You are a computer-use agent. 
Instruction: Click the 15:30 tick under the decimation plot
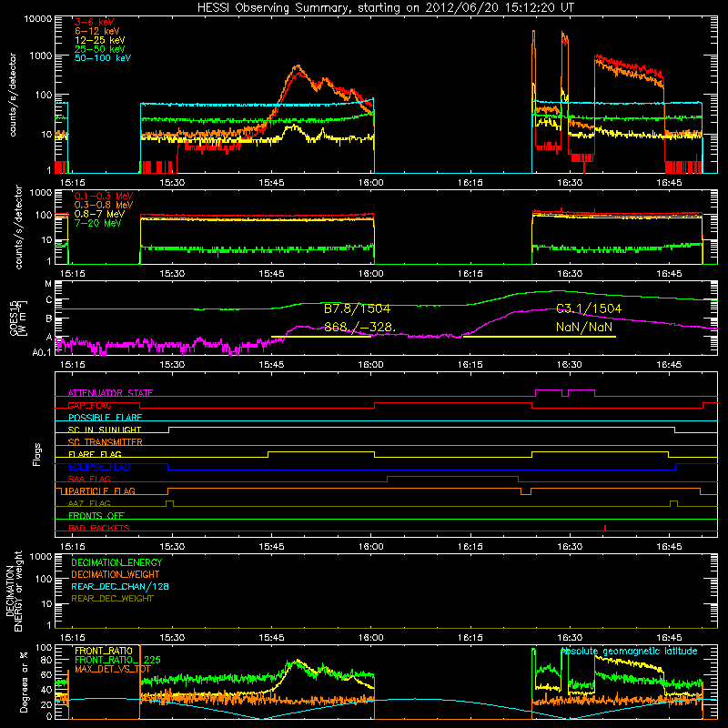point(172,638)
